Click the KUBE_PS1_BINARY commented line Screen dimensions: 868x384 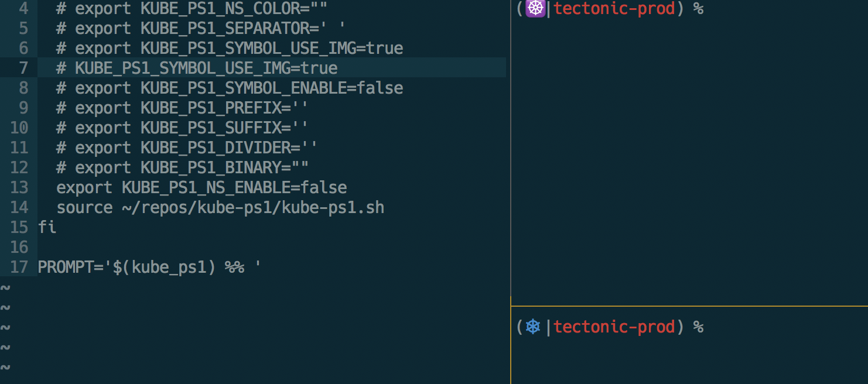tap(183, 167)
